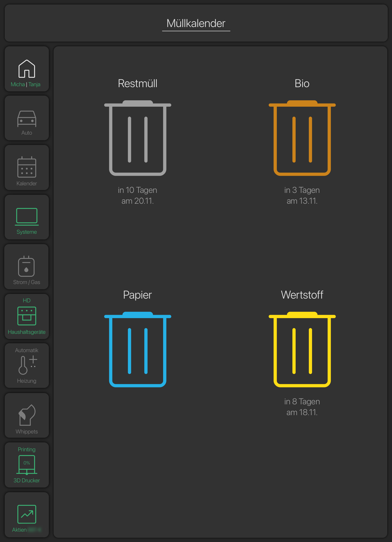Click the Bio heading
The image size is (392, 542).
point(302,83)
